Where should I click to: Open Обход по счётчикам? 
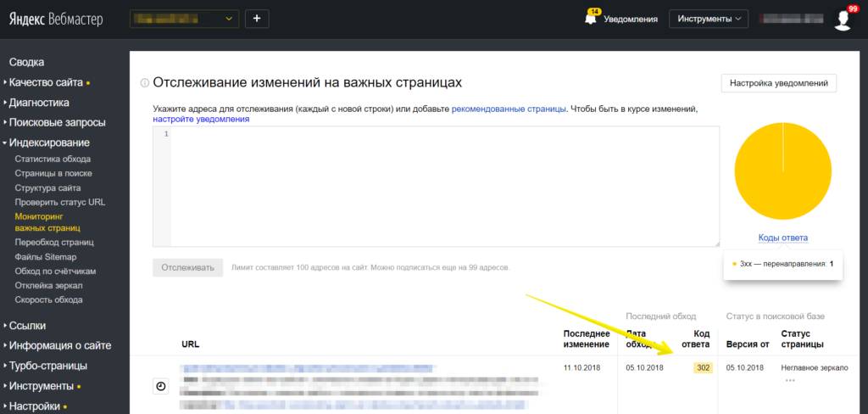pyautogui.click(x=55, y=271)
